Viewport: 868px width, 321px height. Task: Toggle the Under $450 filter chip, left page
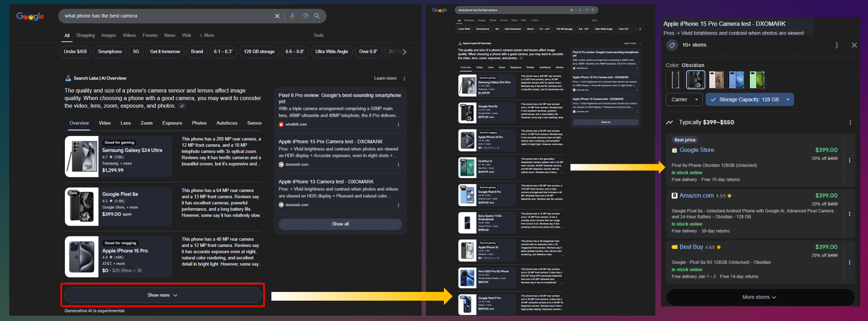pos(75,52)
